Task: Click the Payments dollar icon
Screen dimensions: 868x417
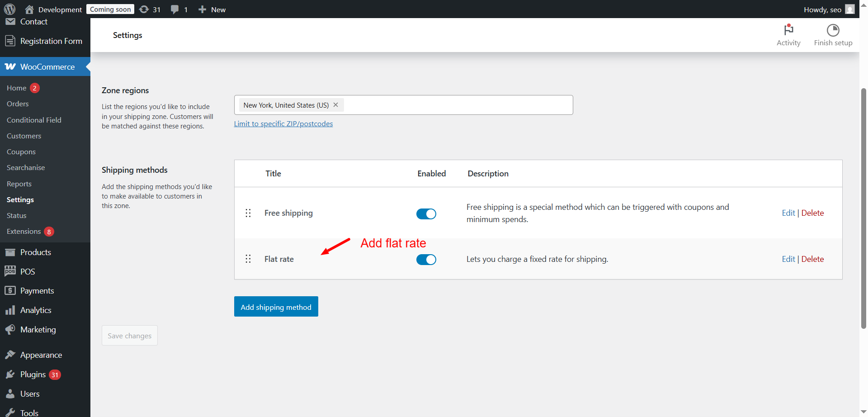Action: [10, 291]
